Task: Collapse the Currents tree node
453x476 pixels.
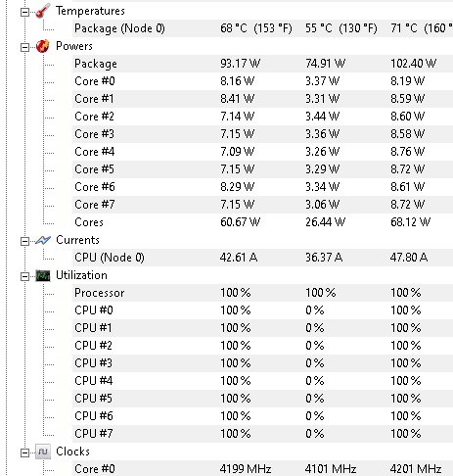Action: (24, 241)
